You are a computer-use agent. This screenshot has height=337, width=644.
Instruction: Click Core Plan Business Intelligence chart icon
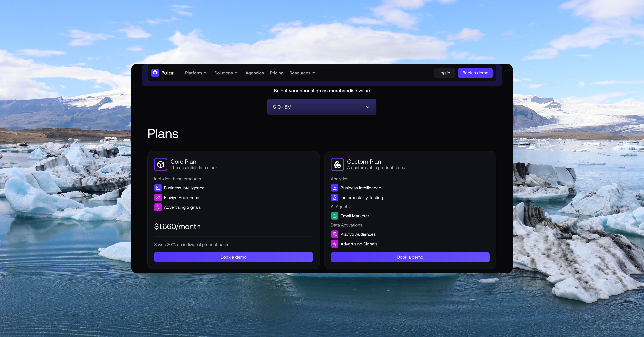click(158, 188)
